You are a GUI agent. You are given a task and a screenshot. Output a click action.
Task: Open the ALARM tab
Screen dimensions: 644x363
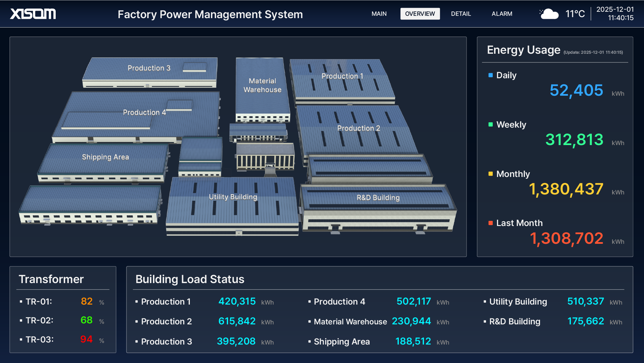point(502,14)
